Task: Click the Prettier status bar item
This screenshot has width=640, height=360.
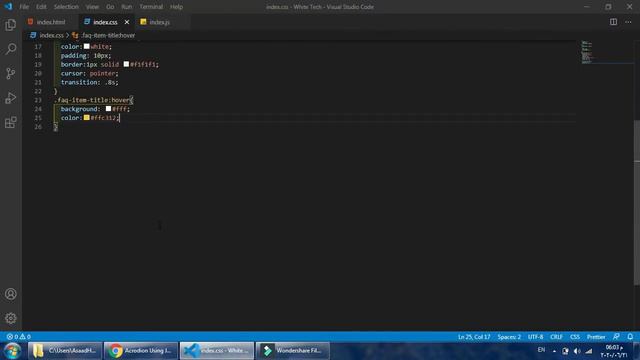Action: [596, 337]
